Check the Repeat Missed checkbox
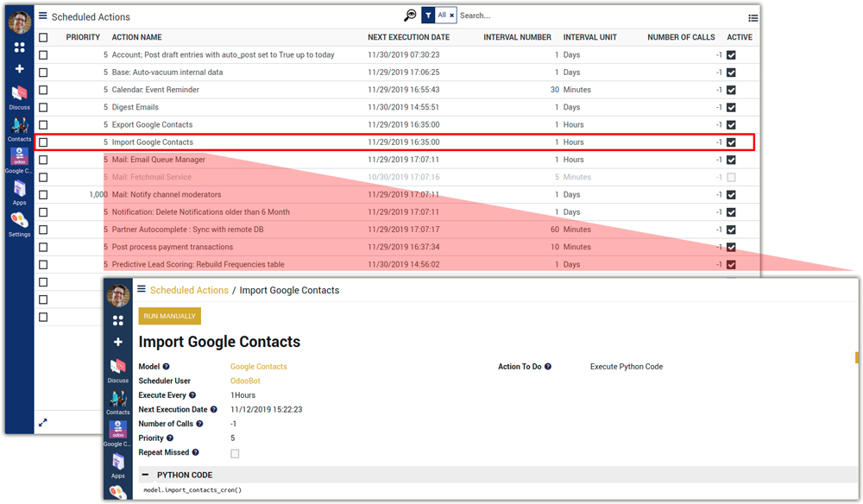863x504 pixels. (x=235, y=453)
